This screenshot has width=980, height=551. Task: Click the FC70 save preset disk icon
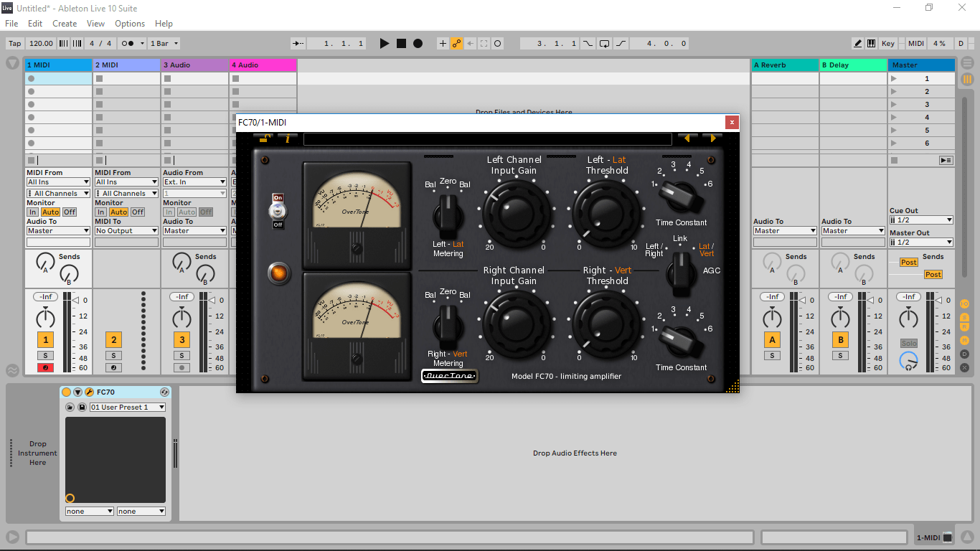[82, 407]
